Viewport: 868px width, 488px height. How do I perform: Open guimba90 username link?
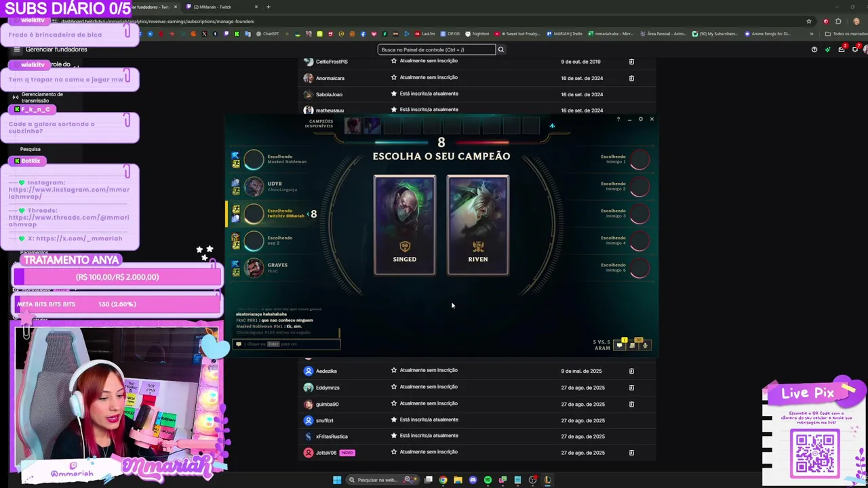327,404
